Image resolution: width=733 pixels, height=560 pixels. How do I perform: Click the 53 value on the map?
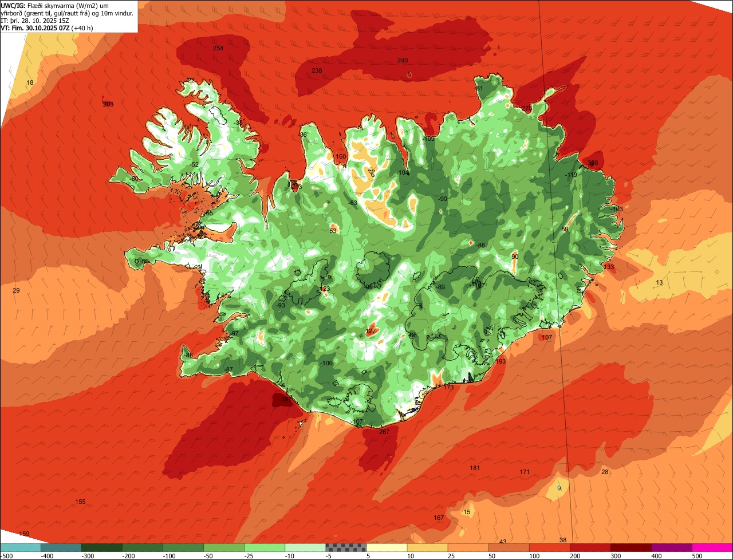click(x=333, y=231)
